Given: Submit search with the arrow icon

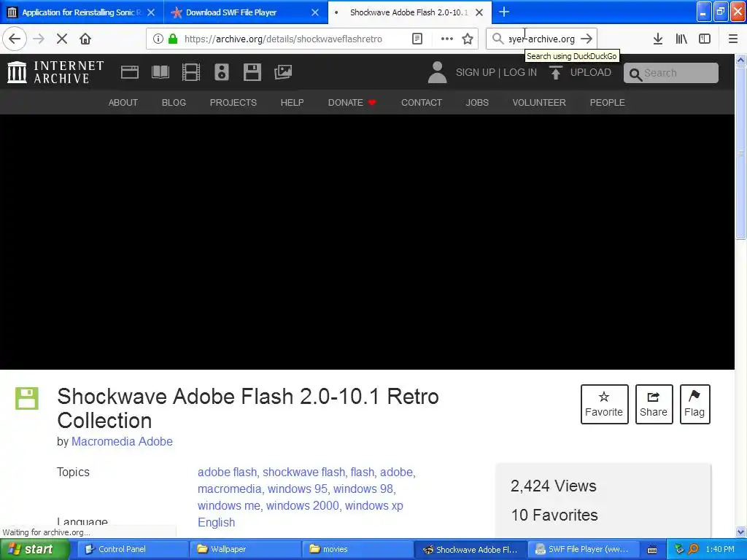Looking at the screenshot, I should pyautogui.click(x=587, y=39).
